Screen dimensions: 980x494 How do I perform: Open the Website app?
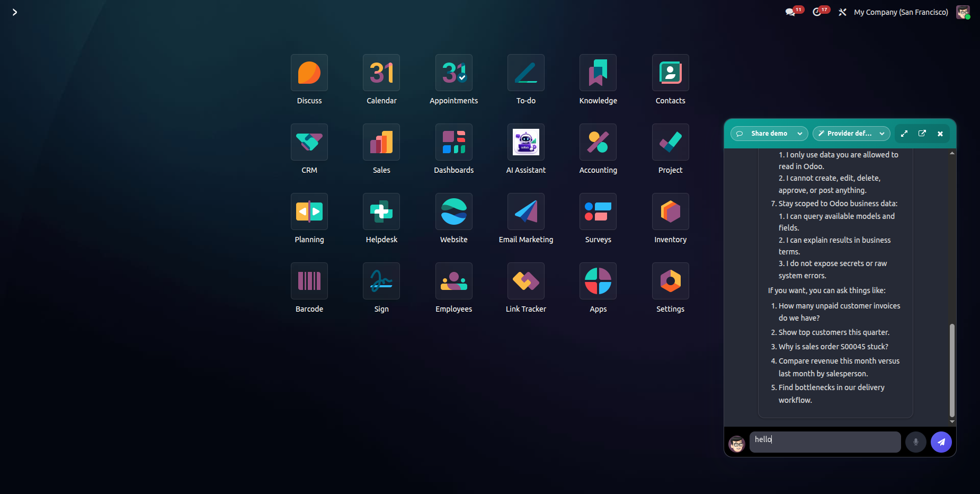[x=454, y=211]
